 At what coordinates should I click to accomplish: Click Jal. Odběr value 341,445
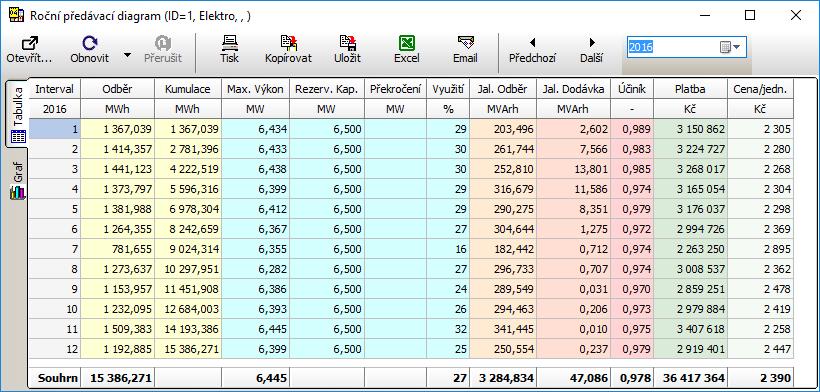coord(503,329)
